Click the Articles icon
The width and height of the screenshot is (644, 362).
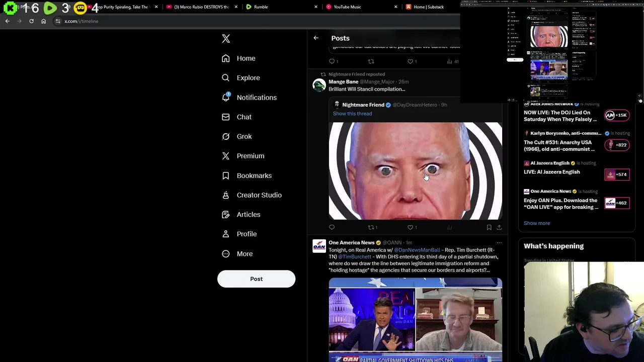click(x=226, y=215)
